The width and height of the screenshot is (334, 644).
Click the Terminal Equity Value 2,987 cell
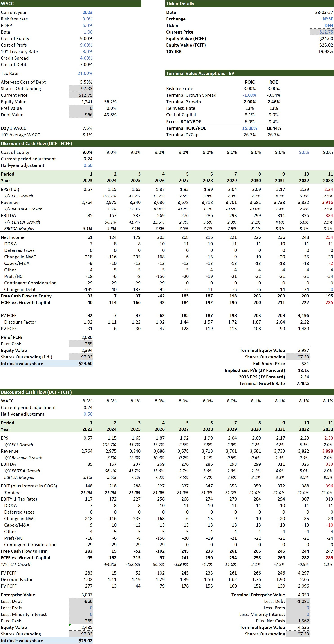pyautogui.click(x=303, y=350)
